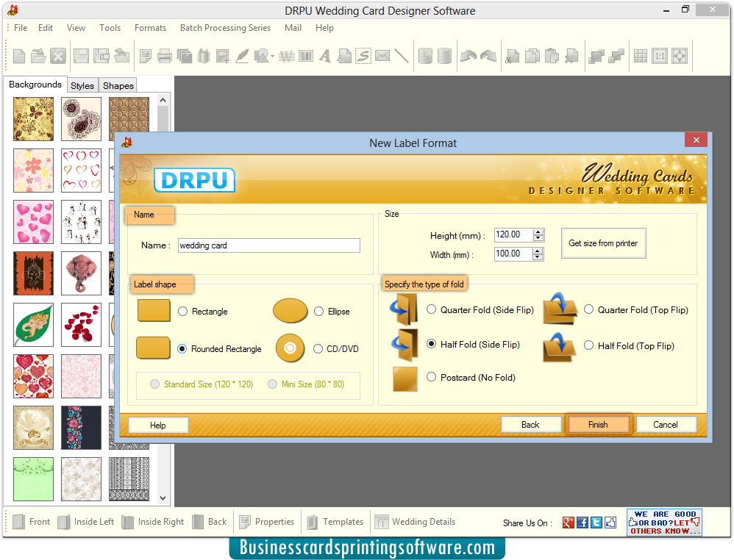This screenshot has height=560, width=734.
Task: Click the fit to window toolbar icon
Action: click(680, 56)
